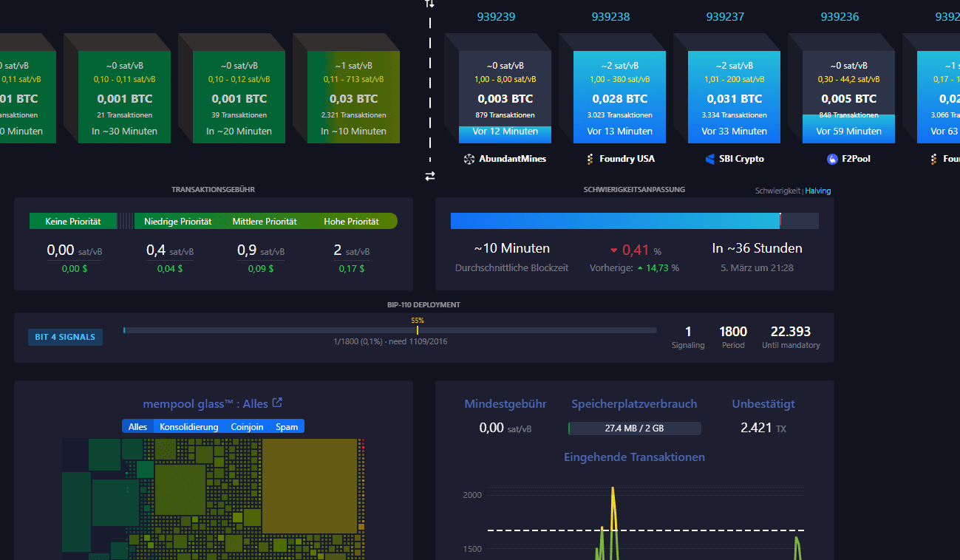This screenshot has height=560, width=960.
Task: Click the swap direction icon below the dashed divider
Action: click(429, 176)
